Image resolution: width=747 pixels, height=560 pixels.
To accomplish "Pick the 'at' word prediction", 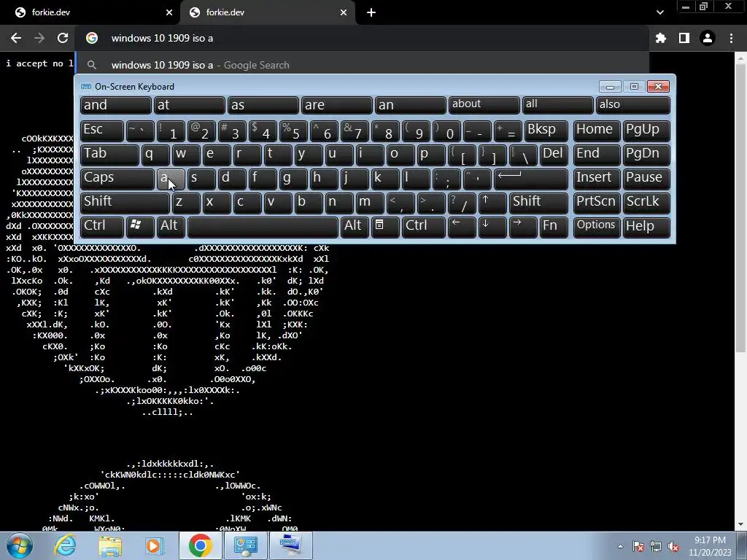I will coord(189,105).
